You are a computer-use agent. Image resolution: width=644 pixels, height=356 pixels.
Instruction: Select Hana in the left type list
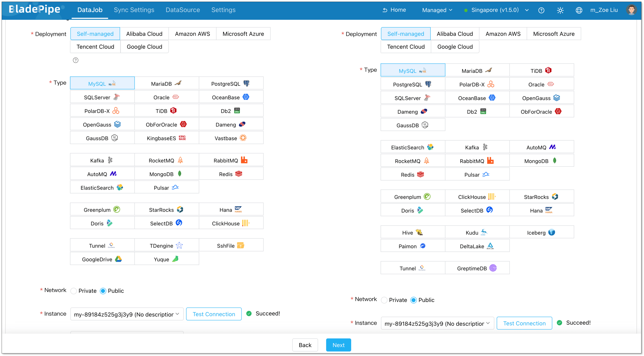tap(231, 209)
